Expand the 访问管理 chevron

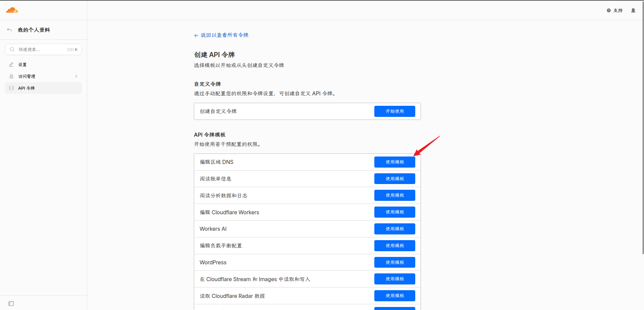76,76
